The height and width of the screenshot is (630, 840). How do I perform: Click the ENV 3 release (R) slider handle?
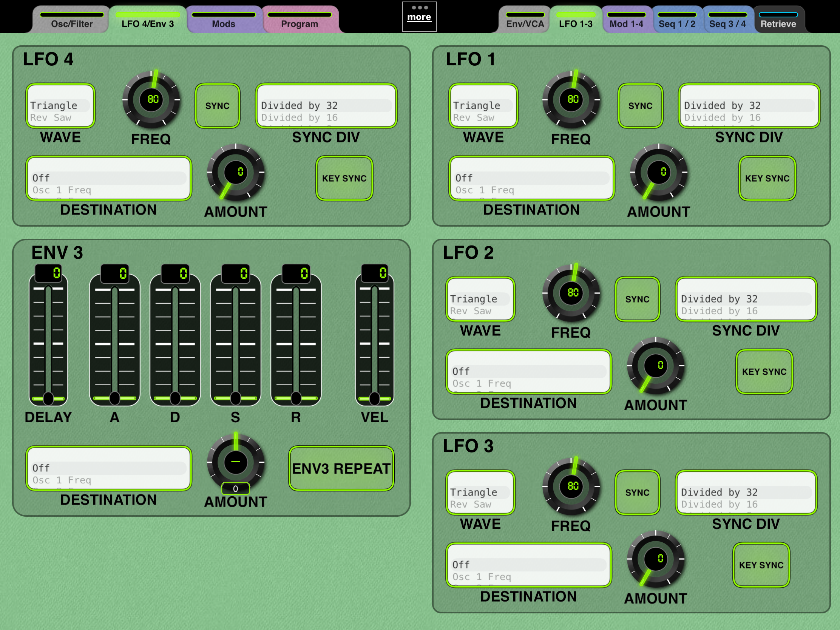point(296,398)
